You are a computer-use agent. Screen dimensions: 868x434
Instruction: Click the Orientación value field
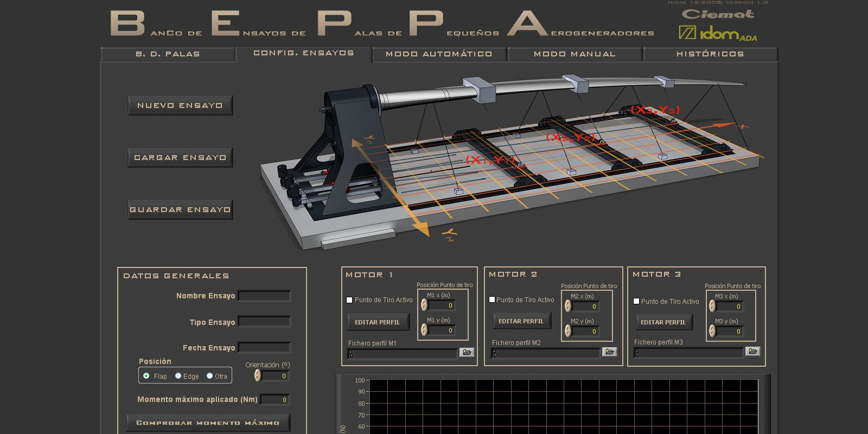tap(275, 376)
